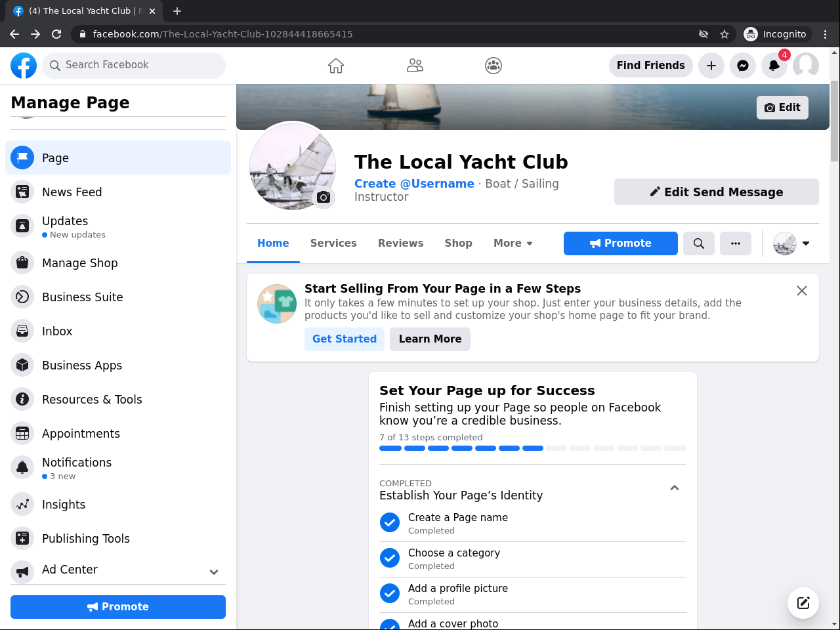Click the Choose a category completed checkmark
The height and width of the screenshot is (630, 840).
click(x=390, y=558)
